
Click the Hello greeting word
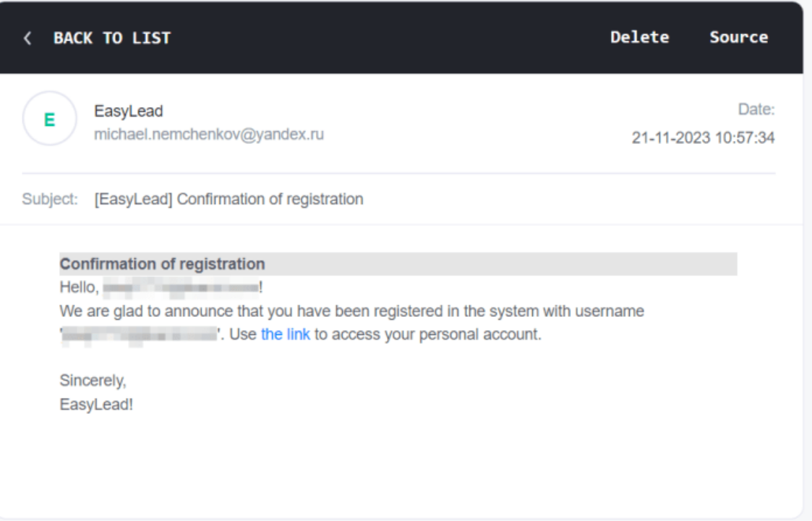pos(79,287)
